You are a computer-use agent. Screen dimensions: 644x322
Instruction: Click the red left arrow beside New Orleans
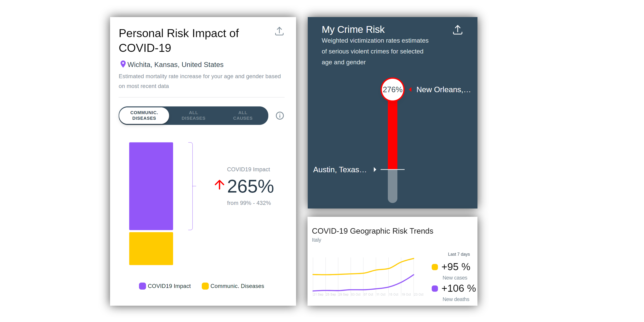tap(411, 89)
